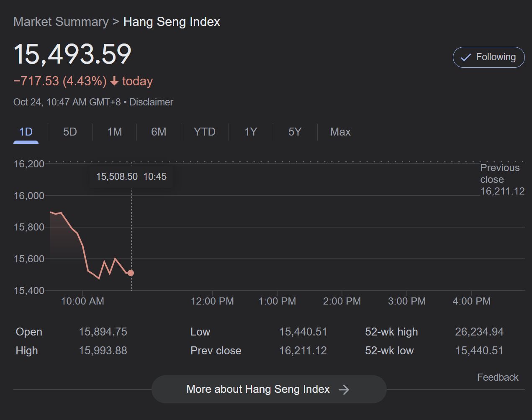This screenshot has height=420, width=532.
Task: Select the YTD chart tab
Action: tap(204, 132)
